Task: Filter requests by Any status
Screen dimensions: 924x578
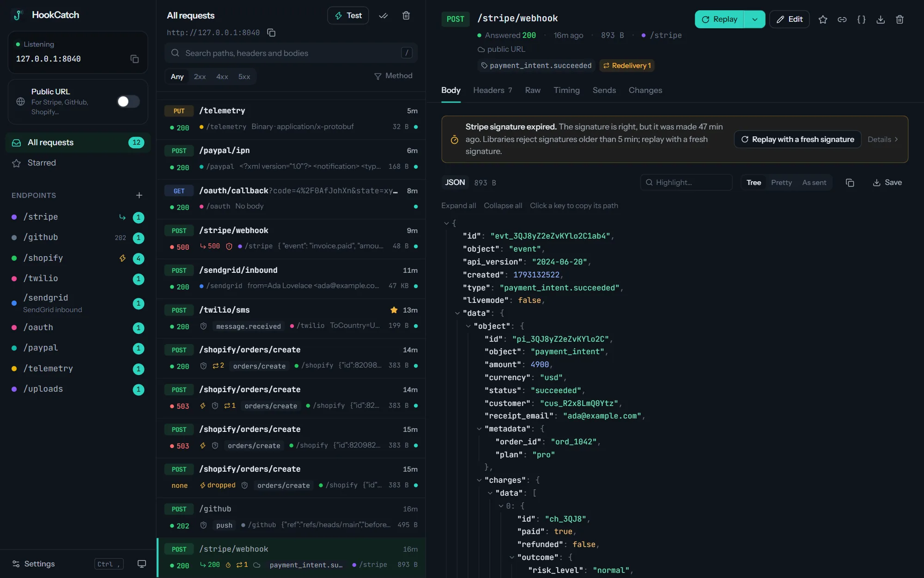Action: (x=177, y=77)
